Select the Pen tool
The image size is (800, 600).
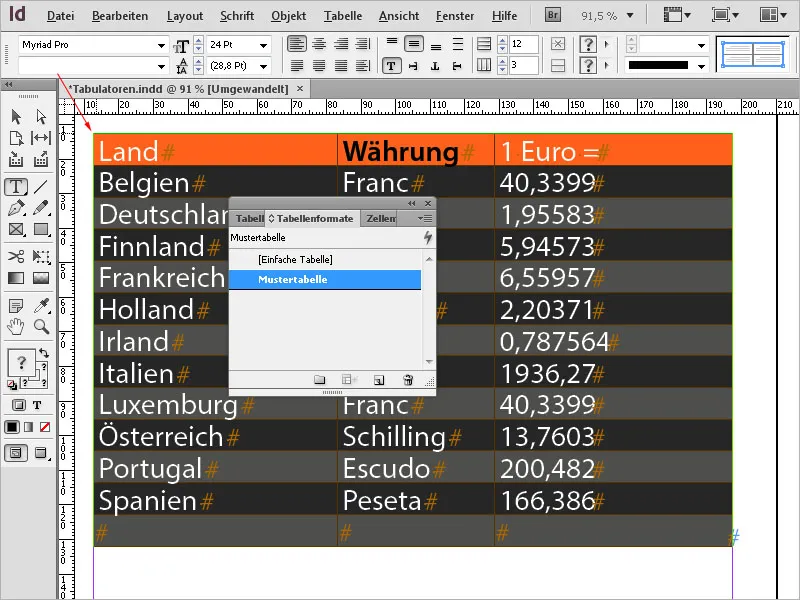(16, 208)
